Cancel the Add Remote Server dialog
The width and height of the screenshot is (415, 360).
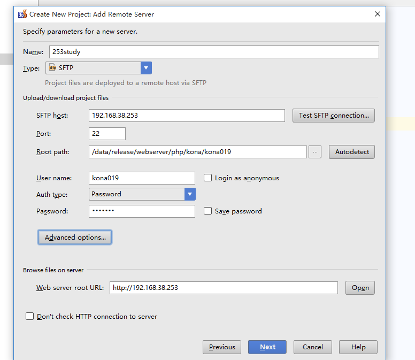point(313,347)
